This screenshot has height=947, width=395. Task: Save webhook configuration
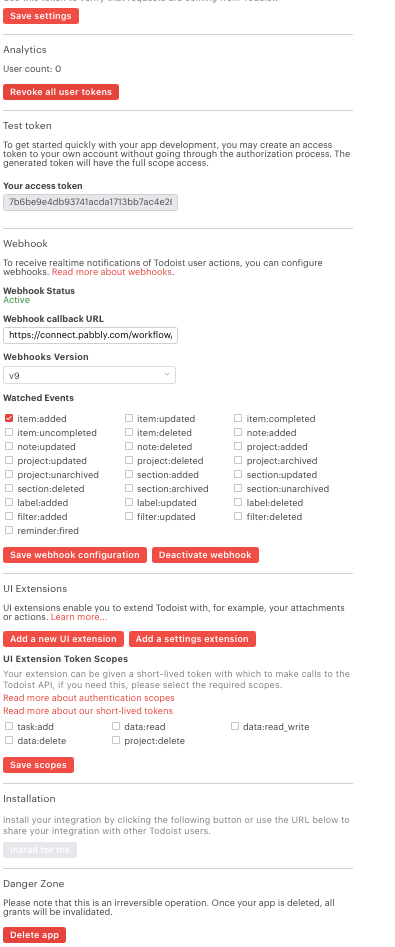pyautogui.click(x=75, y=555)
